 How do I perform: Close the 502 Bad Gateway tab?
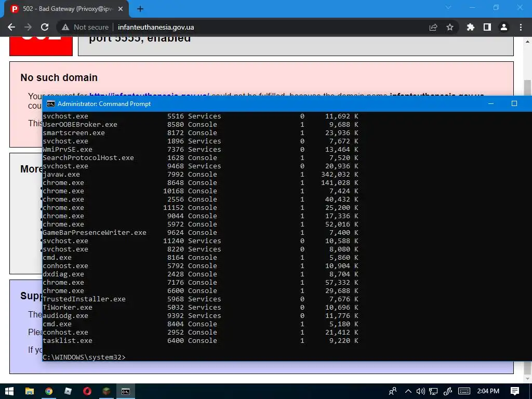(121, 9)
